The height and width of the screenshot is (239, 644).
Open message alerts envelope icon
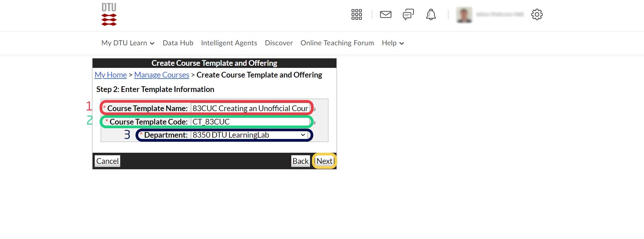click(385, 14)
